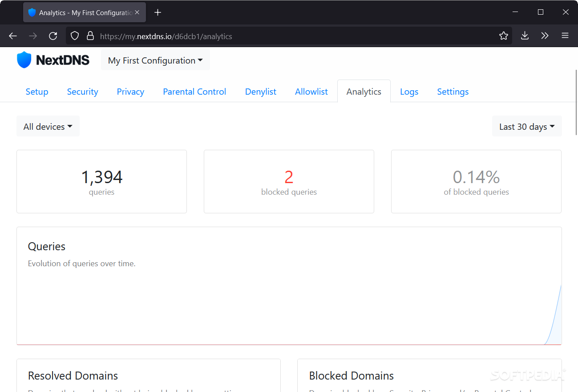Switch to the Security tab
The height and width of the screenshot is (392, 578).
coord(82,92)
